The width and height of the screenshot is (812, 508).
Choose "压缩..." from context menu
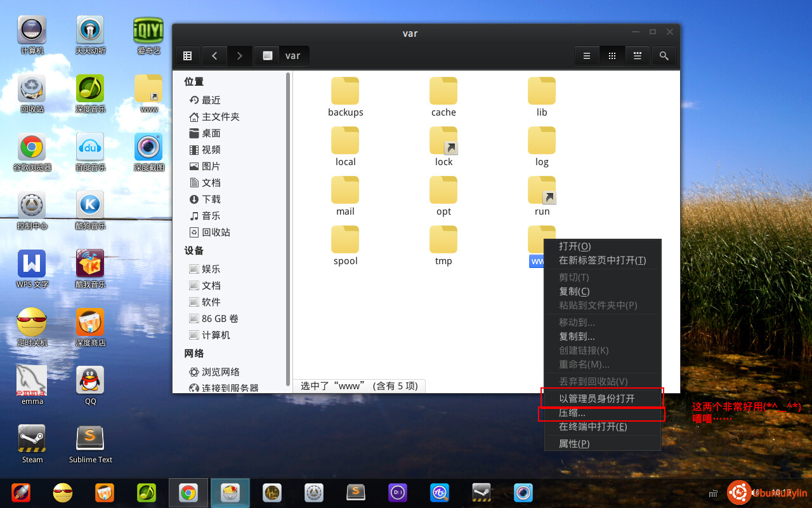pyautogui.click(x=572, y=413)
